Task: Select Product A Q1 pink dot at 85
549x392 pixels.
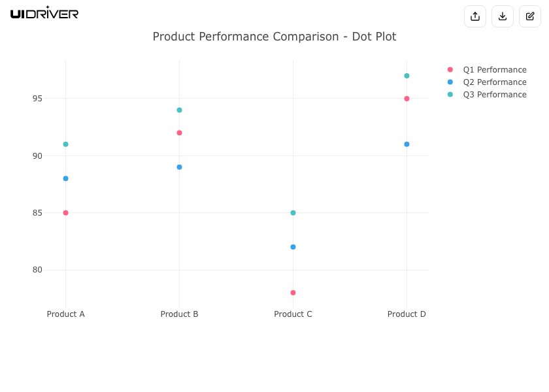Action: coord(65,213)
